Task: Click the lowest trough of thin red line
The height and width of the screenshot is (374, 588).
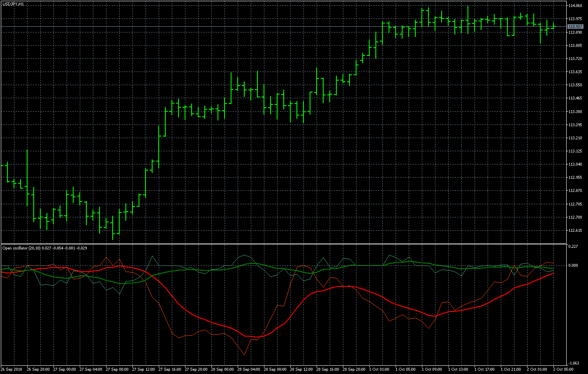Action: click(244, 354)
